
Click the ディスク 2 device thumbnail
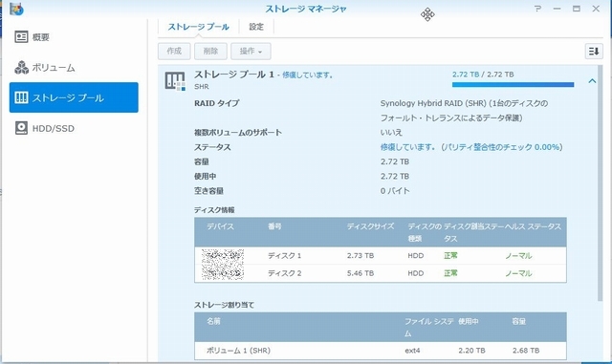point(223,272)
